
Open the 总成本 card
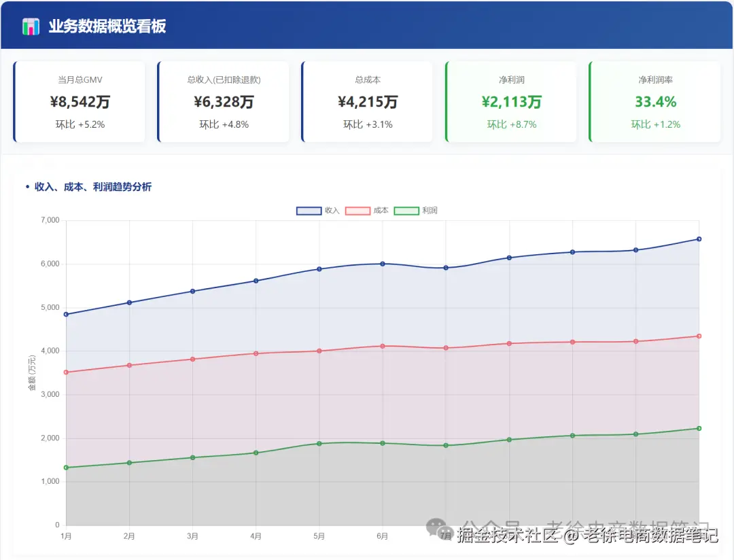point(368,102)
